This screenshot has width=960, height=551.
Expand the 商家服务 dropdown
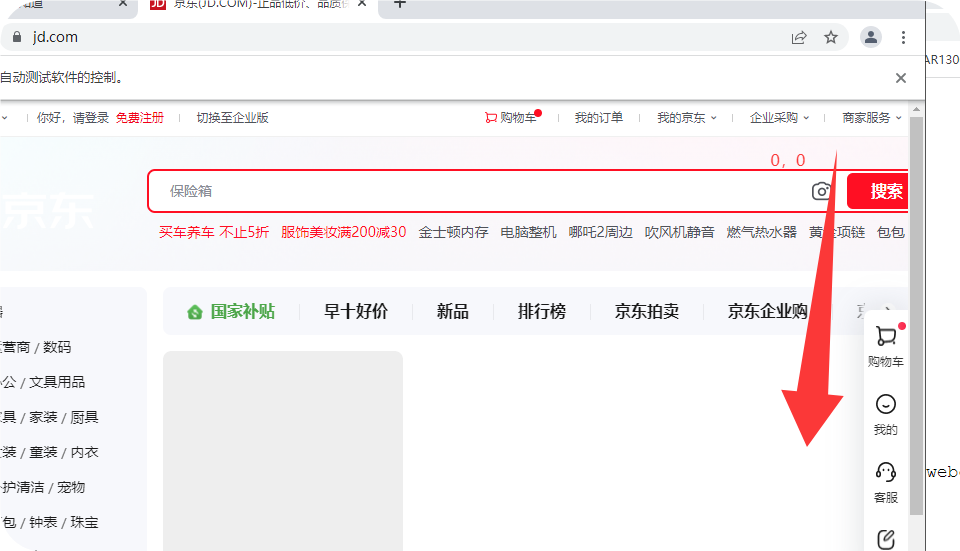[x=872, y=118]
